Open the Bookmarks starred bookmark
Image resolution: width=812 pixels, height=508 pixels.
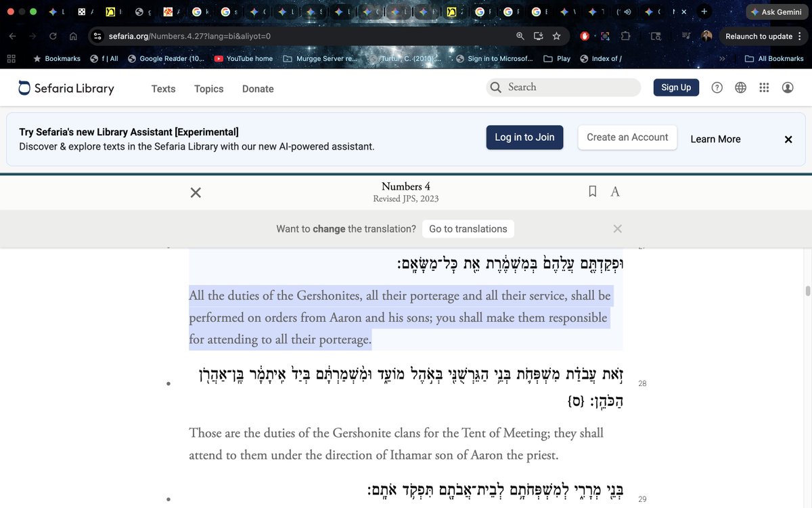click(x=57, y=59)
